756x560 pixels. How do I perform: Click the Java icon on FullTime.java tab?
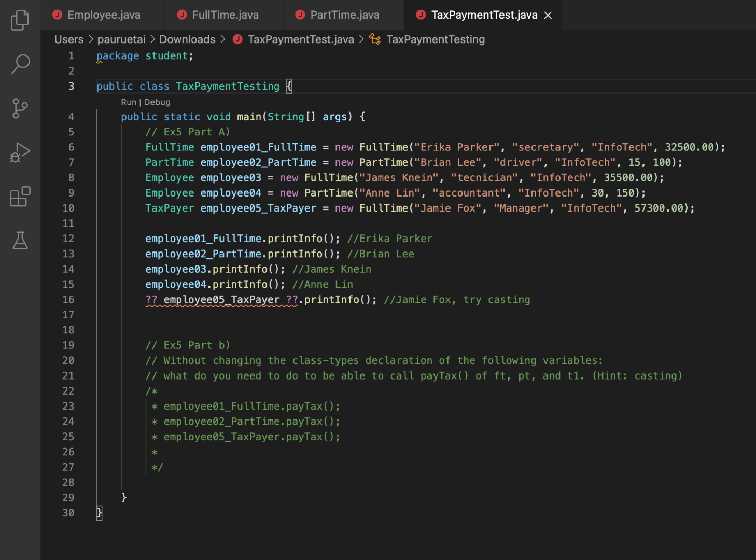[182, 15]
